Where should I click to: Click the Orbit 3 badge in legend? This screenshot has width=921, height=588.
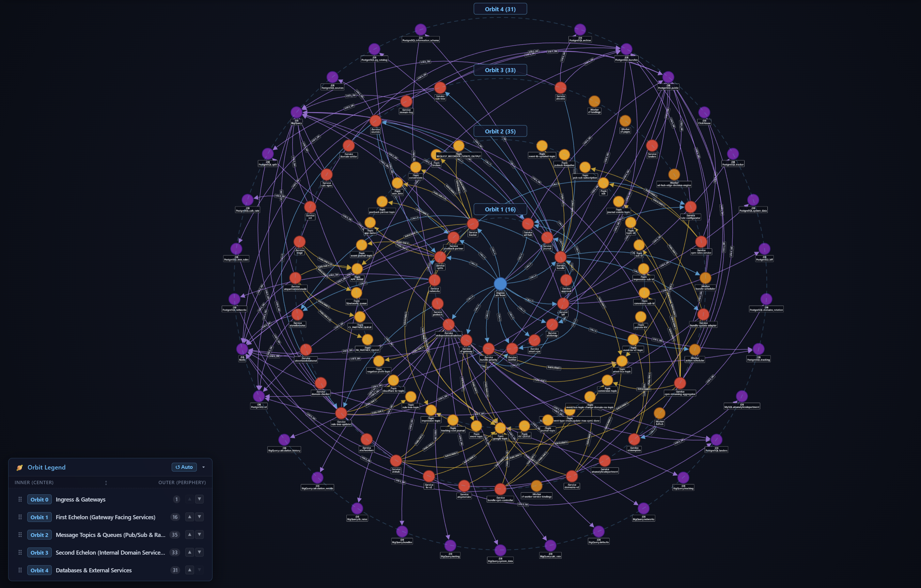[x=40, y=553]
